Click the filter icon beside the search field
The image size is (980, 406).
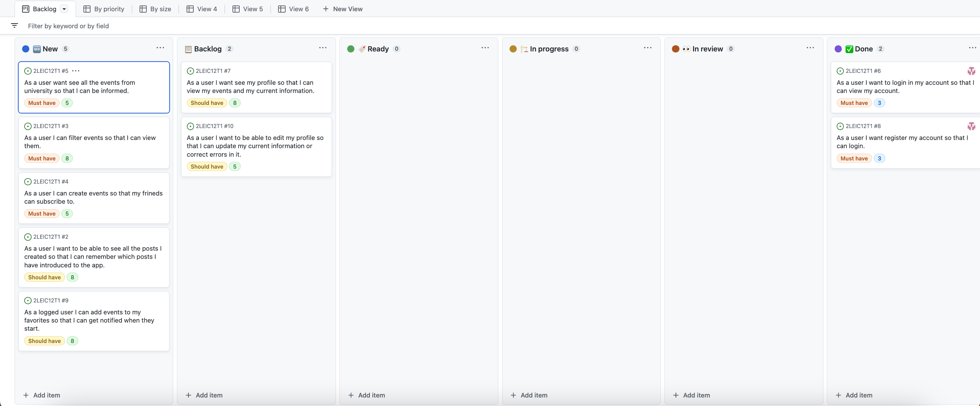(x=14, y=26)
